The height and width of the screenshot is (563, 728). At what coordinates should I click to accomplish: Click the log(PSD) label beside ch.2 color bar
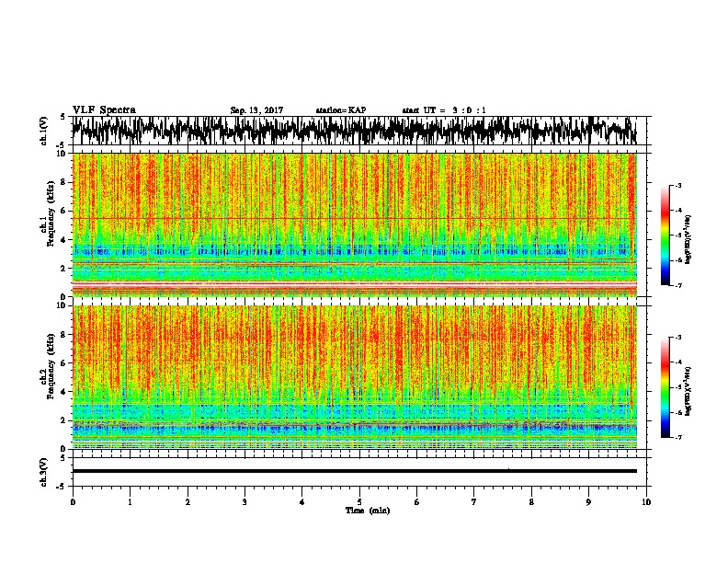[688, 391]
